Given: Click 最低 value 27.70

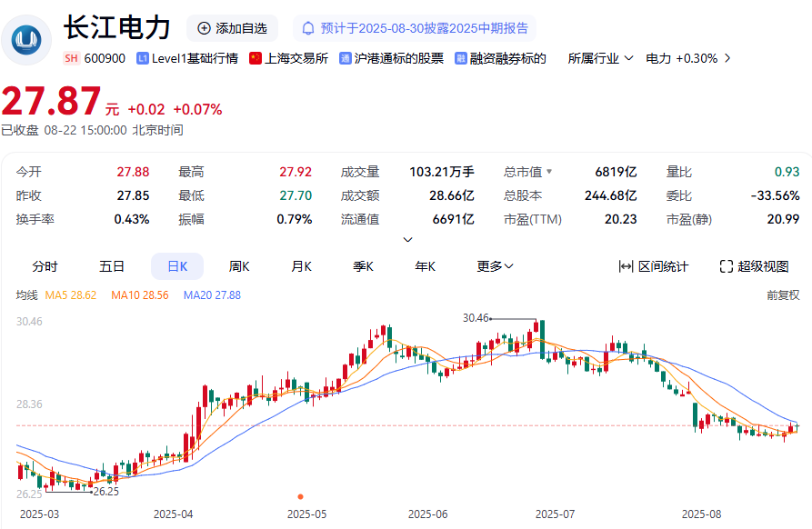Looking at the screenshot, I should pyautogui.click(x=296, y=195).
